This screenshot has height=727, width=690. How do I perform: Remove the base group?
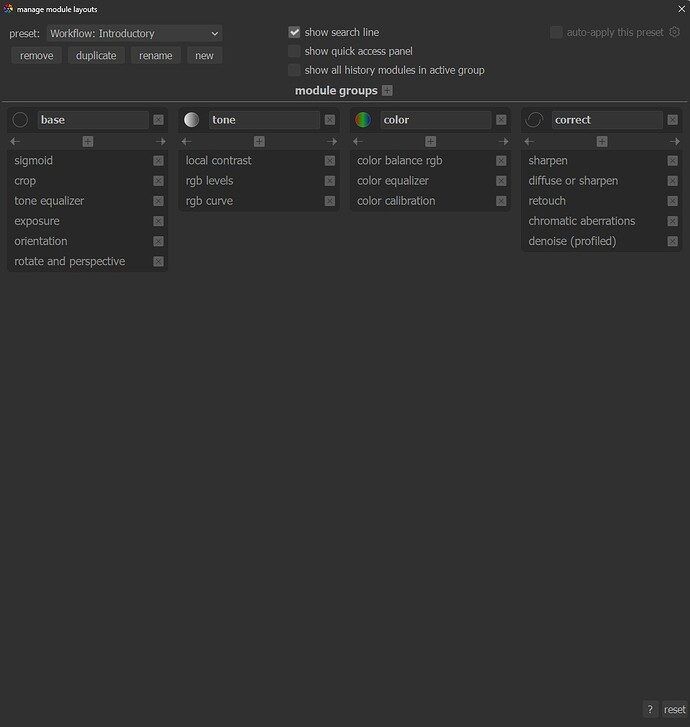[159, 120]
